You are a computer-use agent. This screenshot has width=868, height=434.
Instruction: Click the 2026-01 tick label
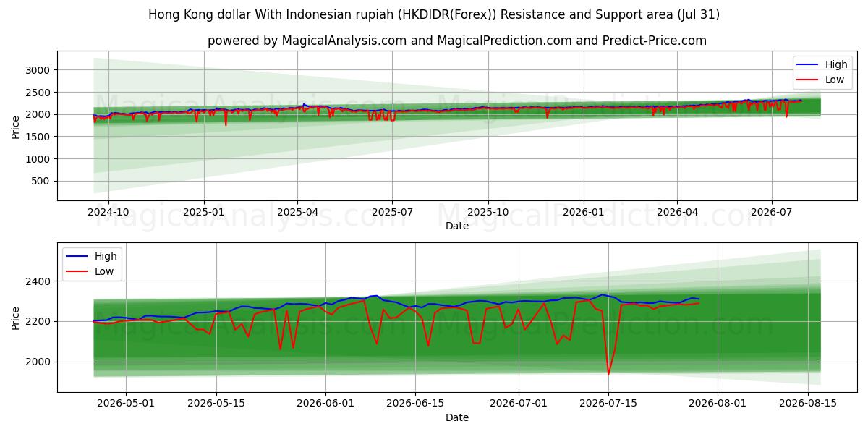pos(583,212)
